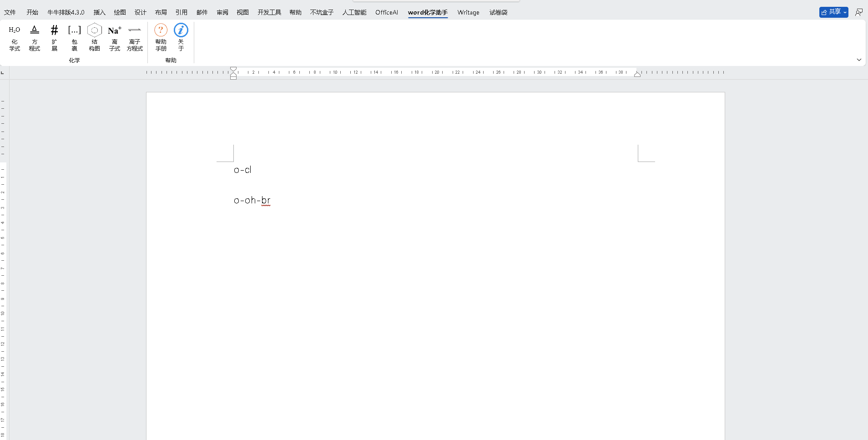
Task: Switch to the 不坑盒子 tab
Action: (322, 12)
